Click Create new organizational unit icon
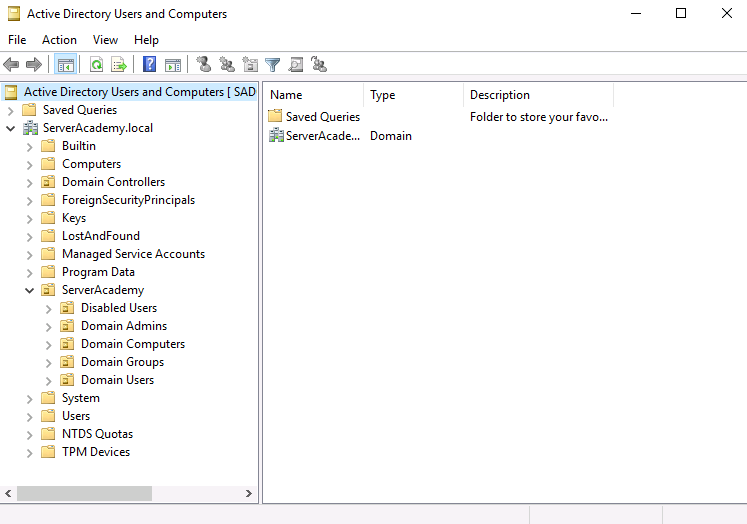Viewport: 747px width, 524px height. pos(250,64)
